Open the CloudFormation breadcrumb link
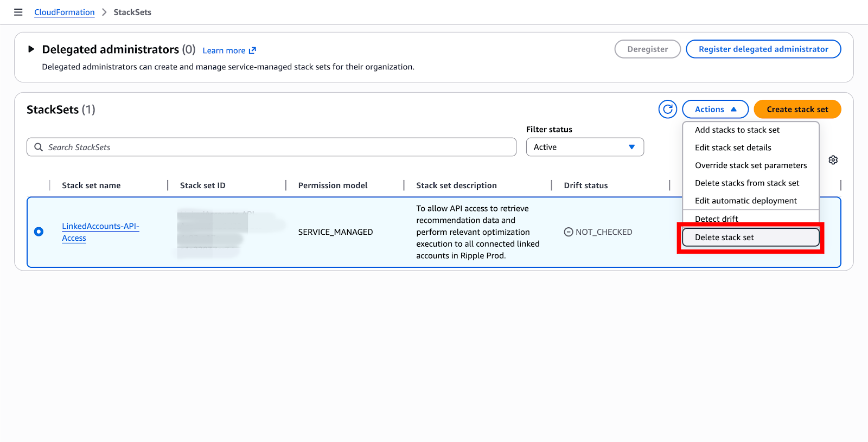 (65, 12)
